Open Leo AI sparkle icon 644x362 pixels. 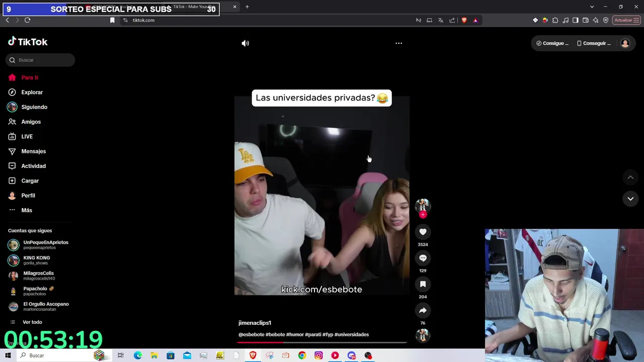[x=596, y=20]
